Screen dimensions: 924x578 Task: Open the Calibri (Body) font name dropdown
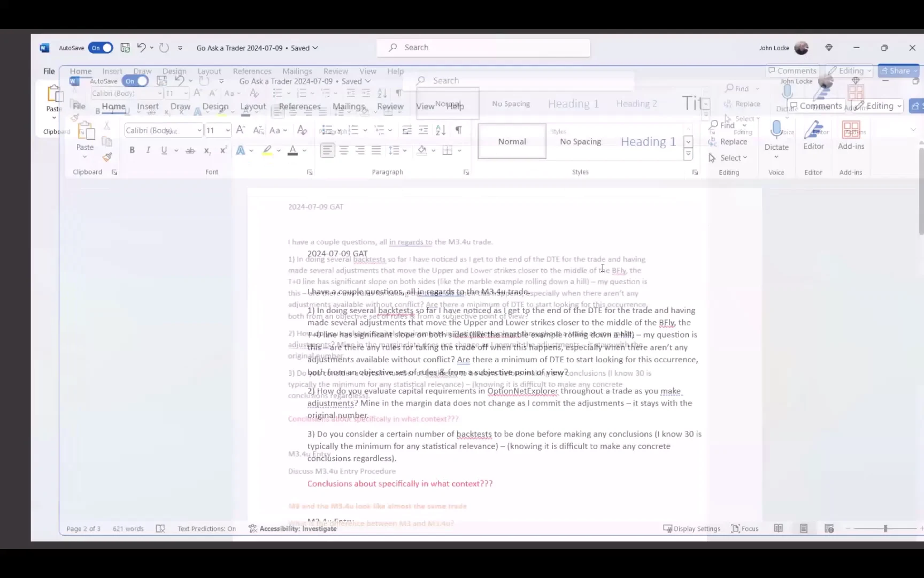(199, 131)
